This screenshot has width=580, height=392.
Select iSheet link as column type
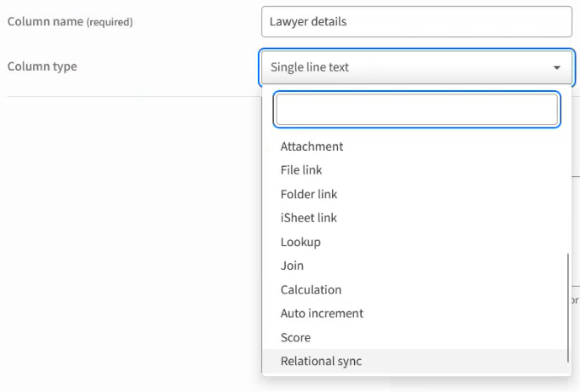pos(309,217)
